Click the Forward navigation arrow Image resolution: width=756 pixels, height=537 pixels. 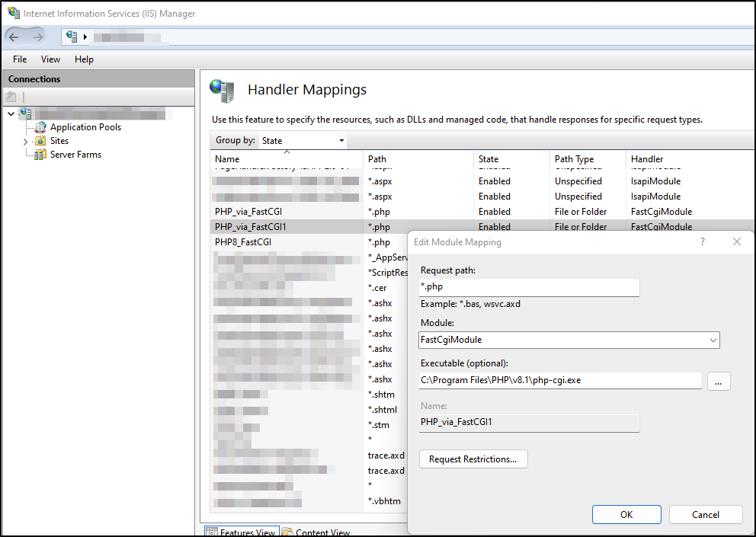[37, 37]
